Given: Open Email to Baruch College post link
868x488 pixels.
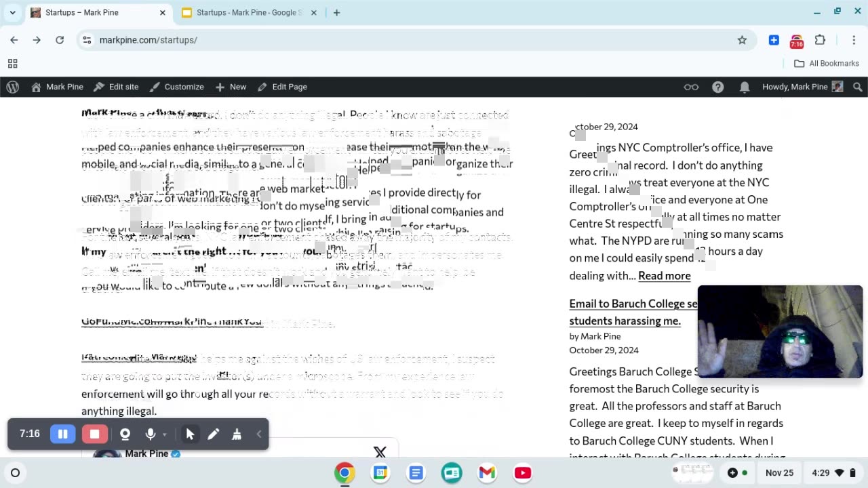Looking at the screenshot, I should 633,312.
